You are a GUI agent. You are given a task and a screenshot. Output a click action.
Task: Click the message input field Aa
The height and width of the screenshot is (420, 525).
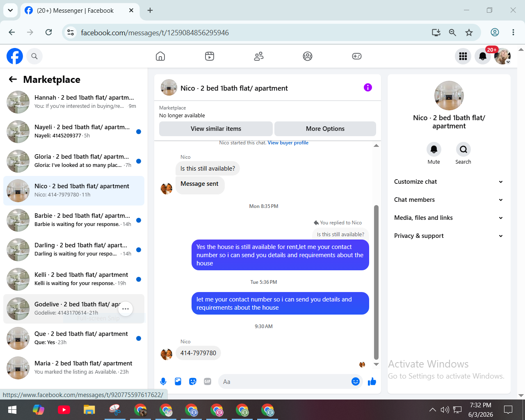285,382
